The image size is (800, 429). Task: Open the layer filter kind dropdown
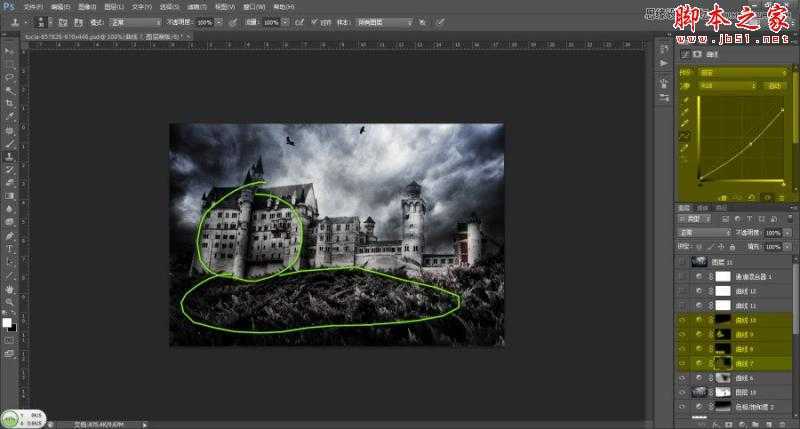pos(695,219)
